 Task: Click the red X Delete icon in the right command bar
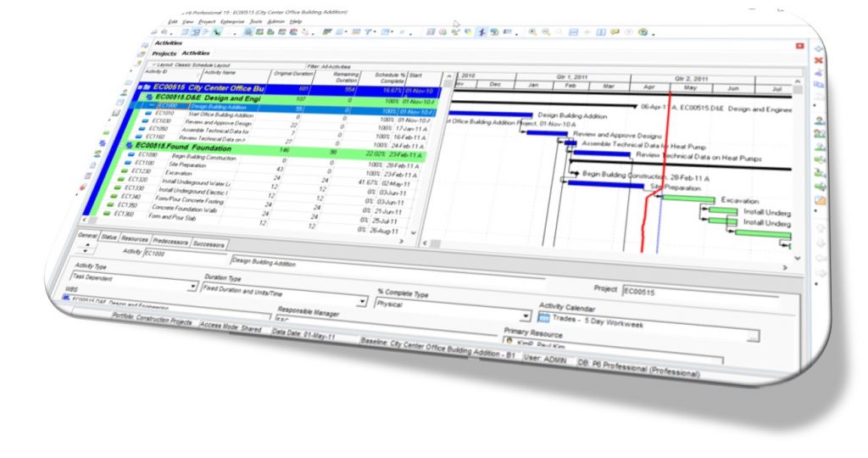coord(819,60)
